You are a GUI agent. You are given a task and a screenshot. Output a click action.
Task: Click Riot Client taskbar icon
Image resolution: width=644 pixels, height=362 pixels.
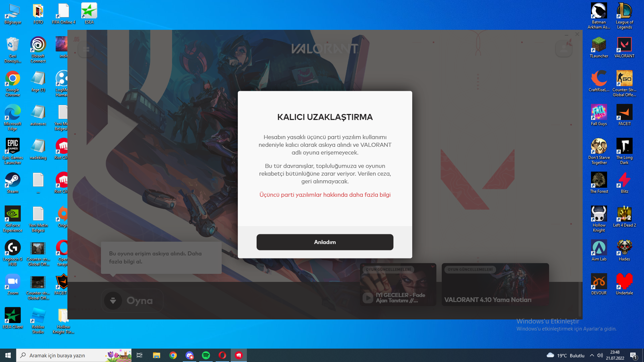[238, 355]
